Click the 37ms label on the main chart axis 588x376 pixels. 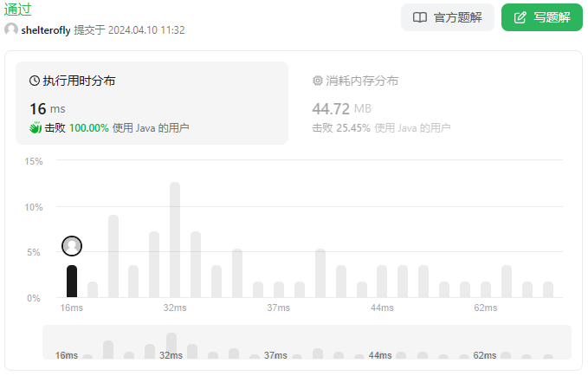pyautogui.click(x=279, y=308)
